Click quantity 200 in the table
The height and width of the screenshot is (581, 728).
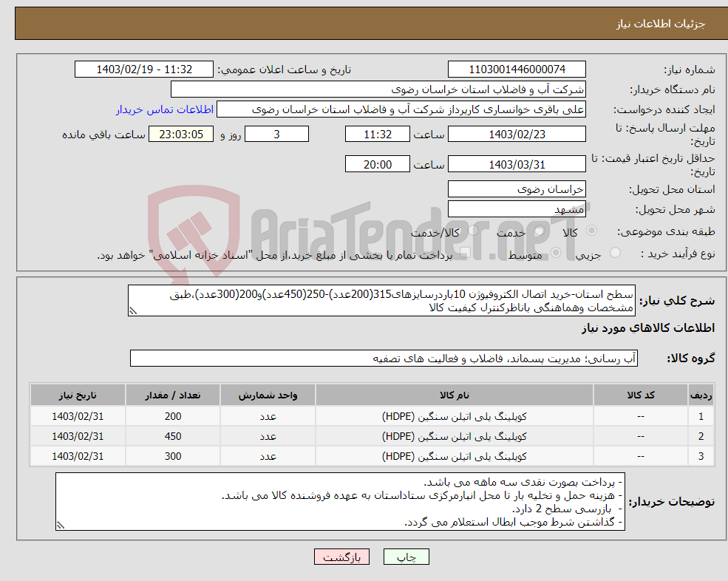(x=173, y=417)
